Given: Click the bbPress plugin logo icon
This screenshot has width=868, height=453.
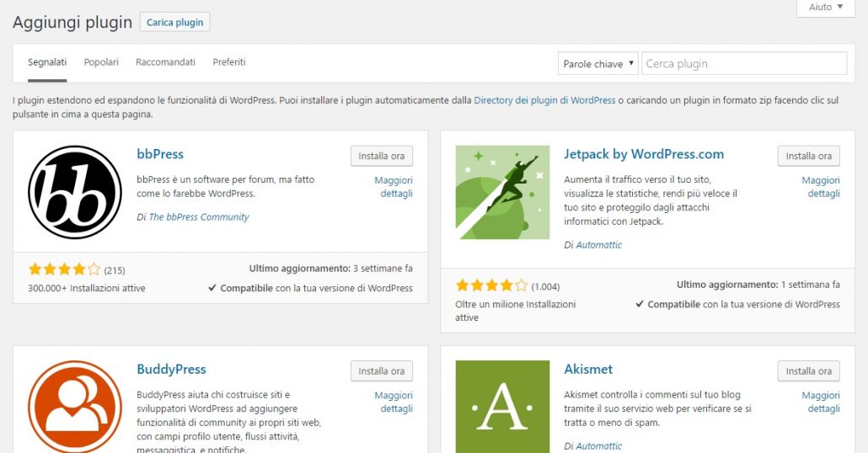Looking at the screenshot, I should coord(75,192).
